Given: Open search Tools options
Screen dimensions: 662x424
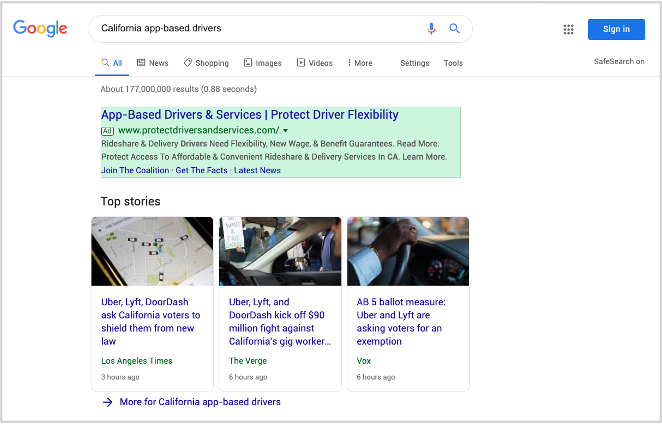Looking at the screenshot, I should coord(453,63).
